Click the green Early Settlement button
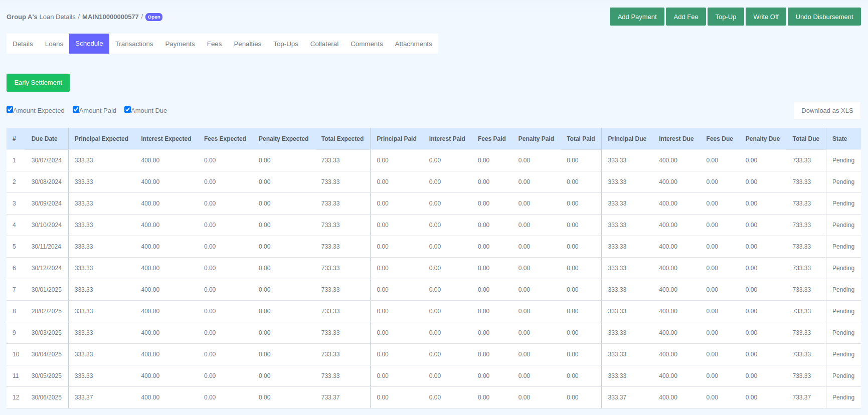868x415 pixels. pyautogui.click(x=38, y=83)
